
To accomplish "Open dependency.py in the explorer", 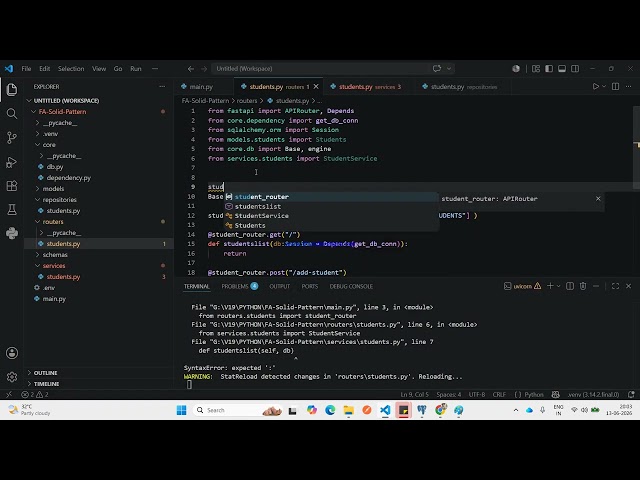I will 69,178.
